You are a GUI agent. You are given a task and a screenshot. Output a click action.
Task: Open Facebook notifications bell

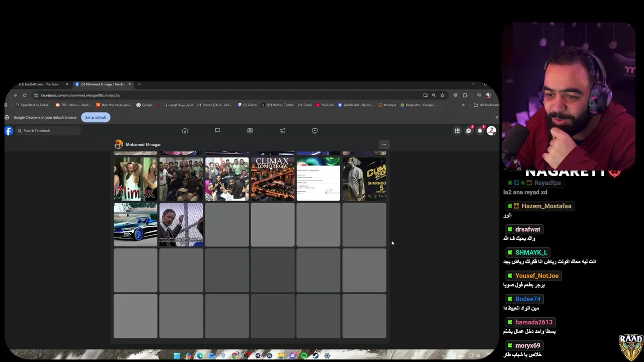[480, 131]
